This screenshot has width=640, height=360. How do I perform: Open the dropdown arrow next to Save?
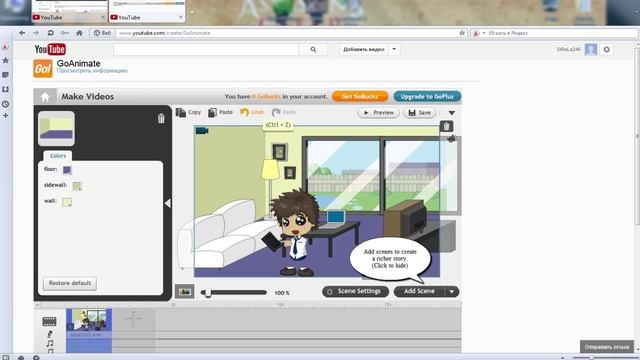(451, 113)
